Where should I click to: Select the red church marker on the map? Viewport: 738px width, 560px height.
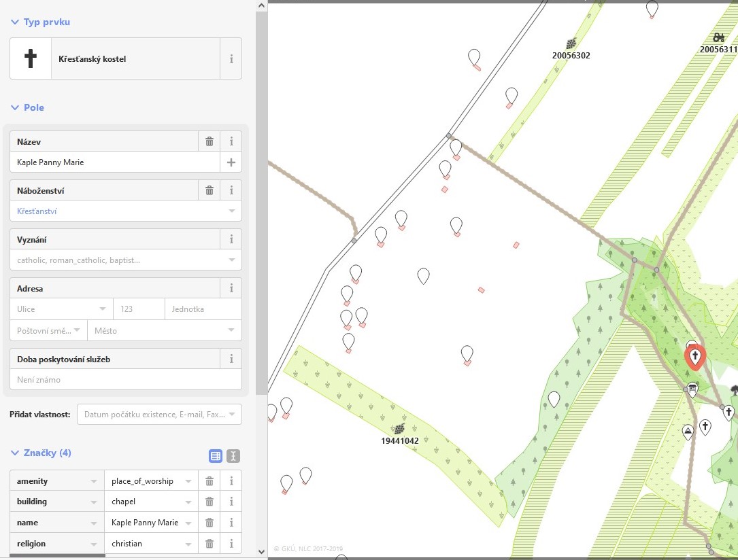pos(694,357)
